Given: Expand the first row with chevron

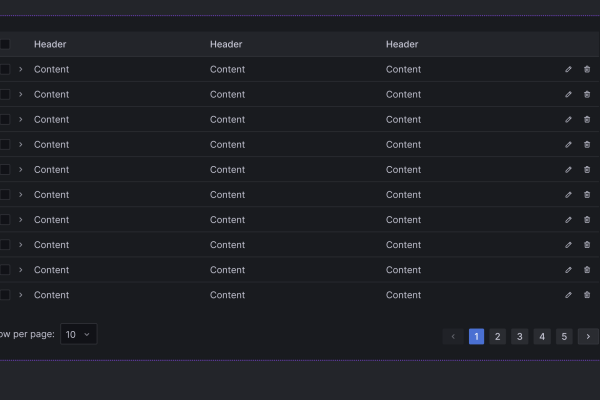Looking at the screenshot, I should click(x=20, y=69).
